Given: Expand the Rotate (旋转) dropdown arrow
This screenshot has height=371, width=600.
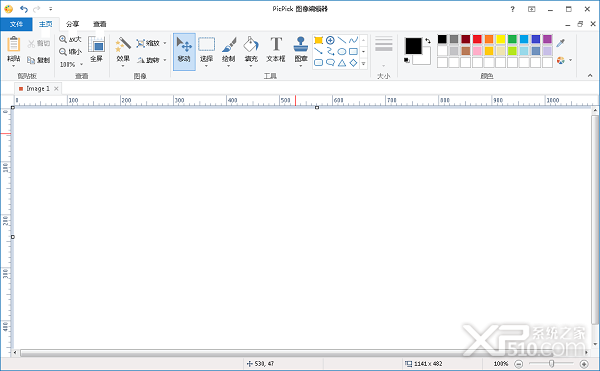Looking at the screenshot, I should (165, 60).
